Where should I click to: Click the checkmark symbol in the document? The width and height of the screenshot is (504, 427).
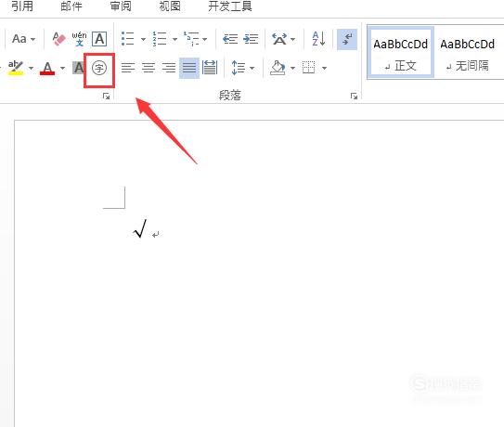tap(140, 228)
